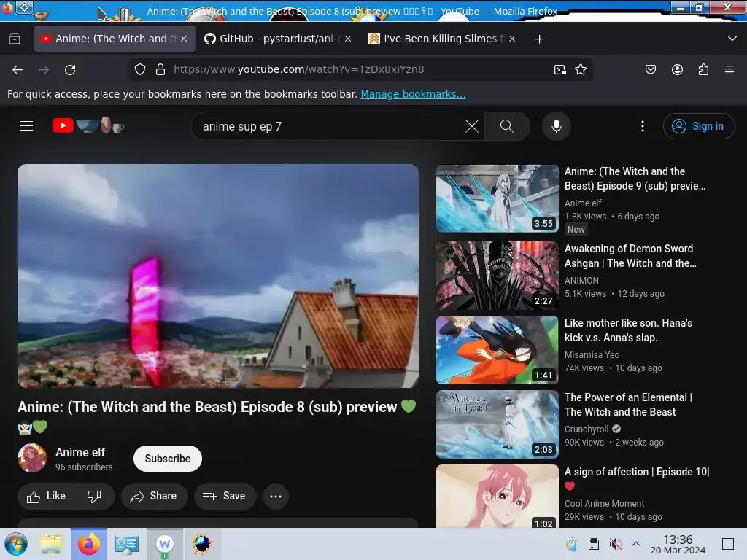This screenshot has width=747, height=560.
Task: Open the clipboard tray icon
Action: click(594, 544)
